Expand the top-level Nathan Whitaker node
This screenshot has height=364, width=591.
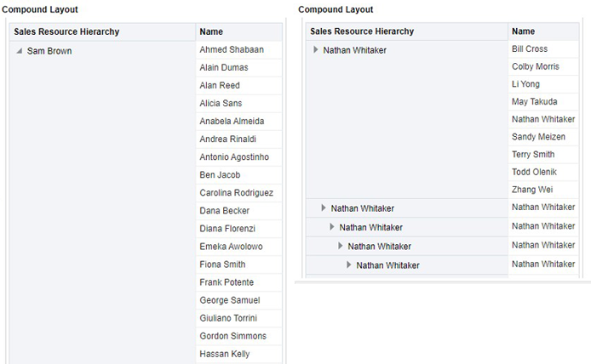point(316,49)
